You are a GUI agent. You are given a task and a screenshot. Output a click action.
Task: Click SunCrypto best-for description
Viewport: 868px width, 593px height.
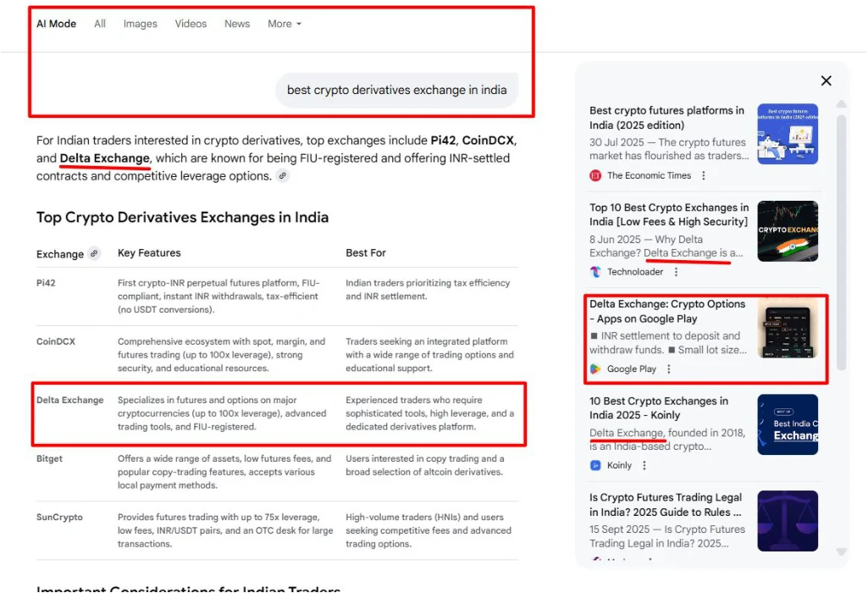[428, 530]
